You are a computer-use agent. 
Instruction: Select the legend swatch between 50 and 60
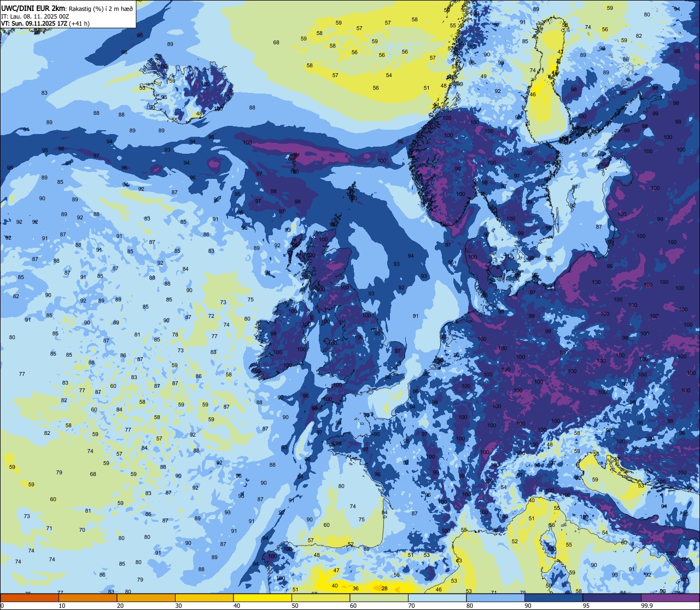[320, 597]
